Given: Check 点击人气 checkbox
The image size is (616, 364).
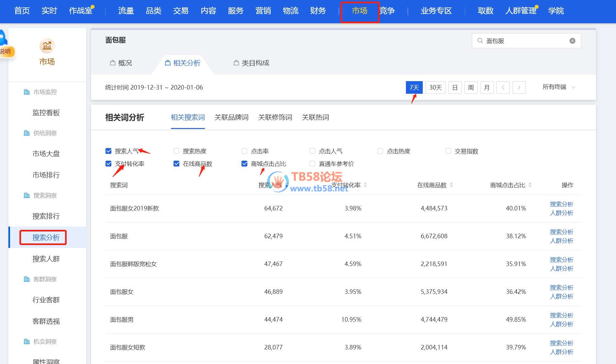Looking at the screenshot, I should pos(312,151).
